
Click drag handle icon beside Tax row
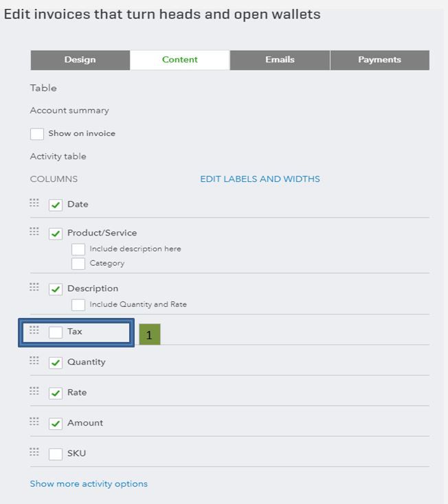pyautogui.click(x=34, y=330)
